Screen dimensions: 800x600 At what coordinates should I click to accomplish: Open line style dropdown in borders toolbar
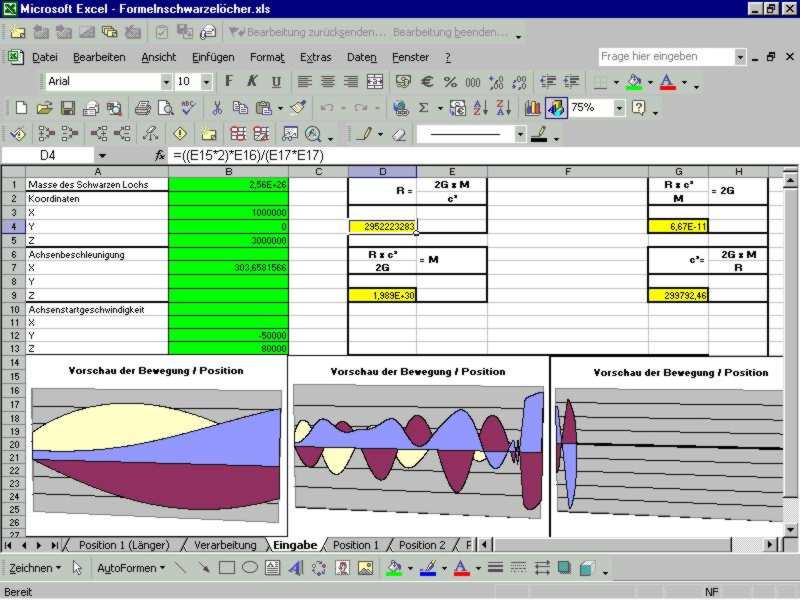pos(520,135)
